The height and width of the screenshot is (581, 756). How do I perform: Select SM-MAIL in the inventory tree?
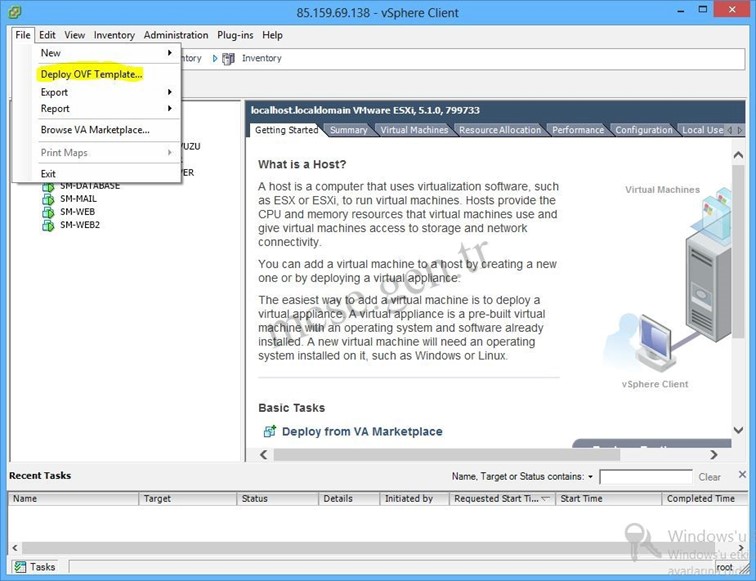[x=78, y=199]
